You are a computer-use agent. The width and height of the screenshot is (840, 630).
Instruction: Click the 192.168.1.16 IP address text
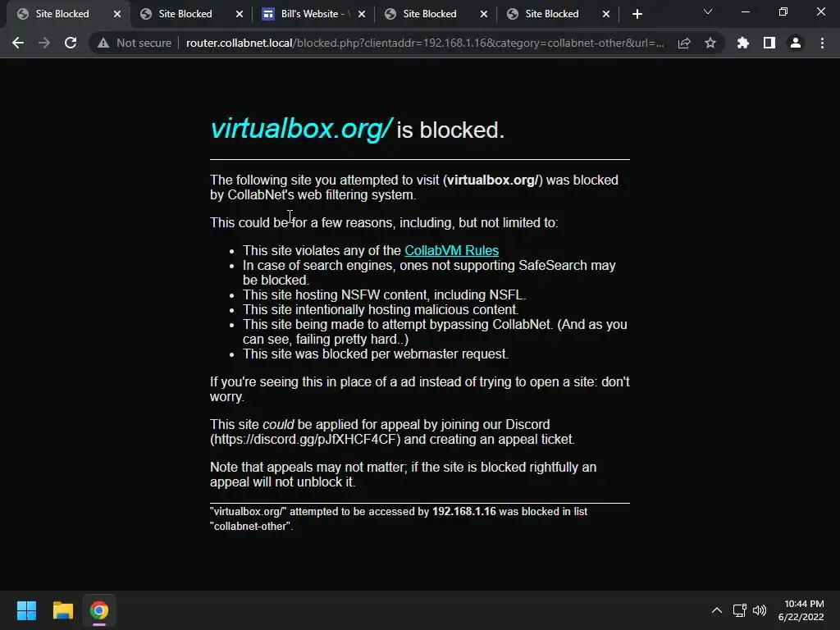pyautogui.click(x=464, y=512)
